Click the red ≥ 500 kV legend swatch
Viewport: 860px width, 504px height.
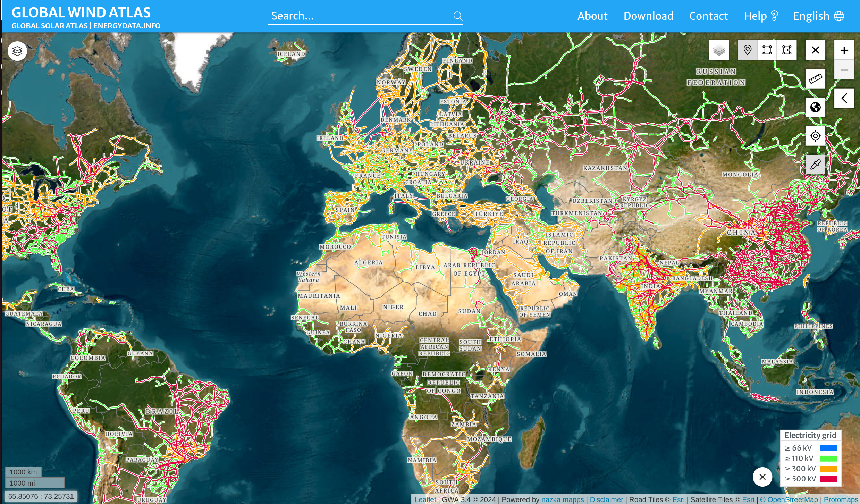pyautogui.click(x=828, y=479)
